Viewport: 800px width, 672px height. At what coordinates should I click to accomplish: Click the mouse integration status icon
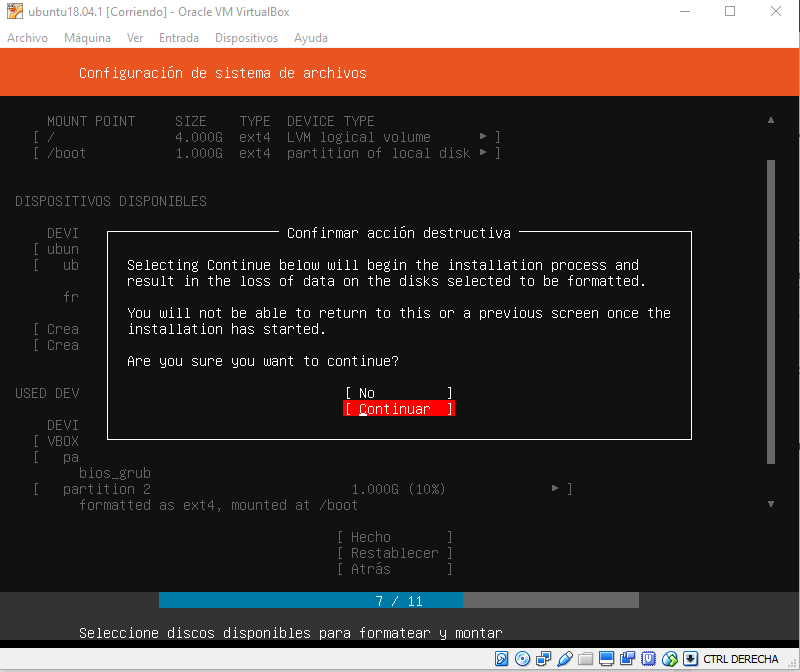(669, 659)
